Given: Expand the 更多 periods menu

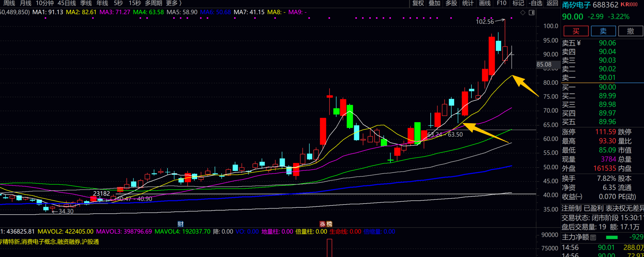Looking at the screenshot, I should (x=174, y=3).
